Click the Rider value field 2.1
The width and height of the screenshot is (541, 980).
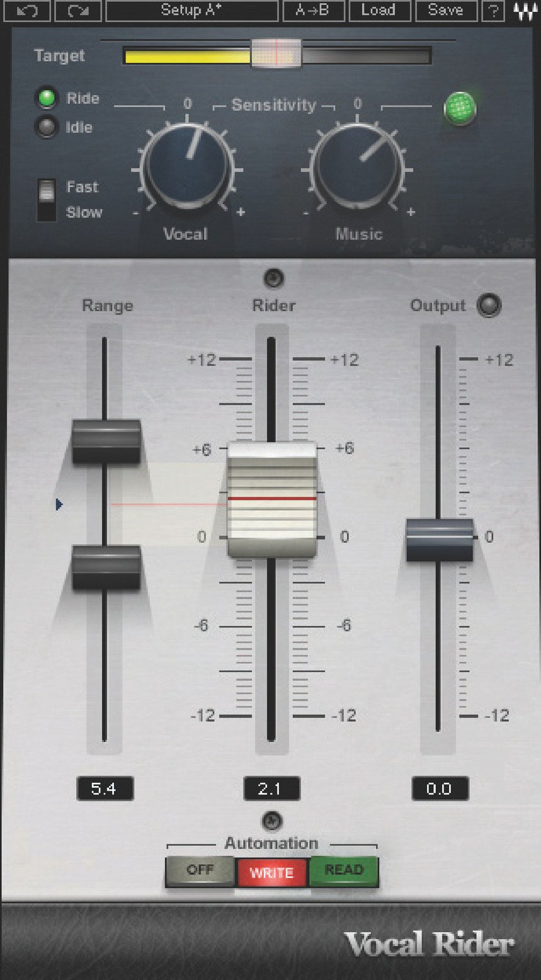point(271,788)
